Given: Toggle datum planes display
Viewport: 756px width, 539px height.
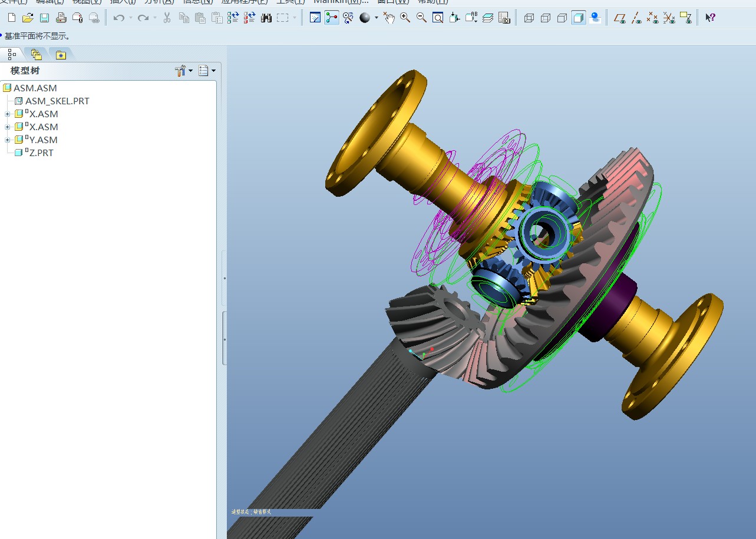Looking at the screenshot, I should 619,18.
